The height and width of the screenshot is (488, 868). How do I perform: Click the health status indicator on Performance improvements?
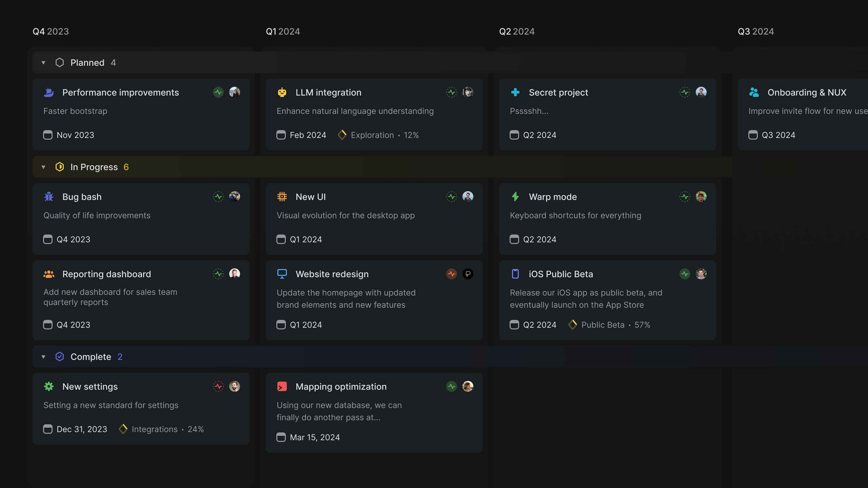[218, 92]
